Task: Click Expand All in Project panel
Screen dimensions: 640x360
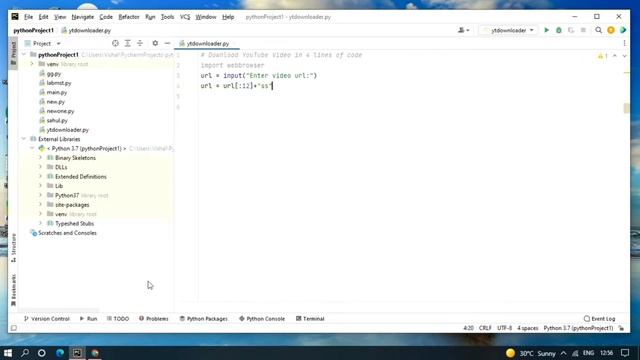Action: pos(127,43)
